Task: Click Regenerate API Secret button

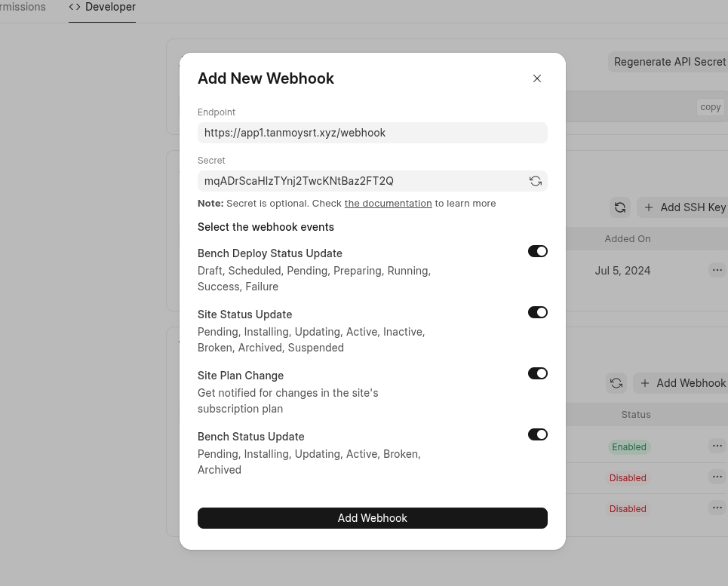Action: click(668, 62)
